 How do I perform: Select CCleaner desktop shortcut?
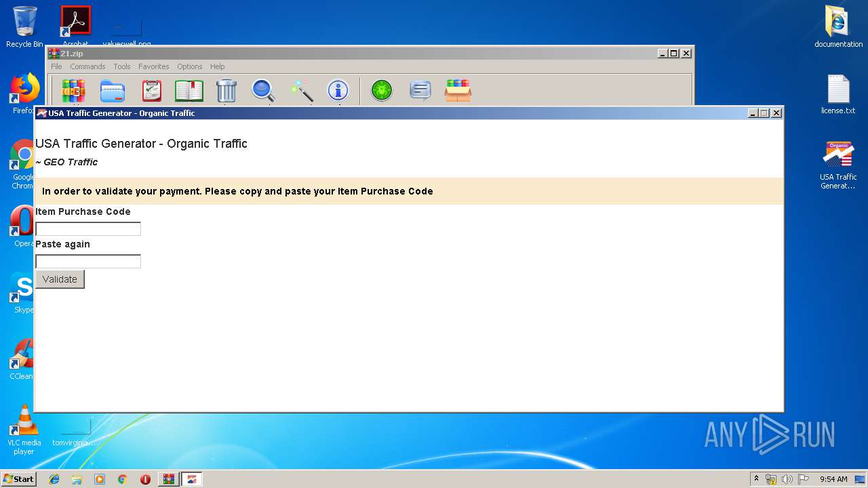(22, 359)
